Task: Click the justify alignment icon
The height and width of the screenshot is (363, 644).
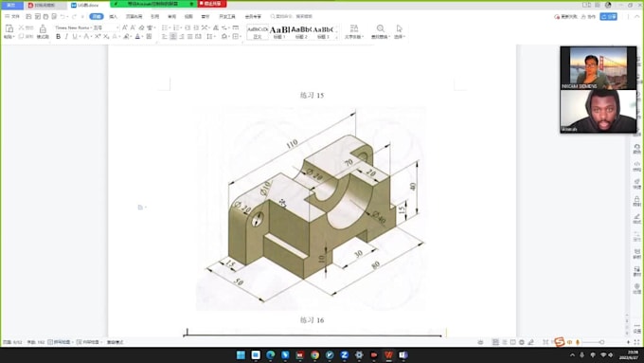Action: pos(189,37)
